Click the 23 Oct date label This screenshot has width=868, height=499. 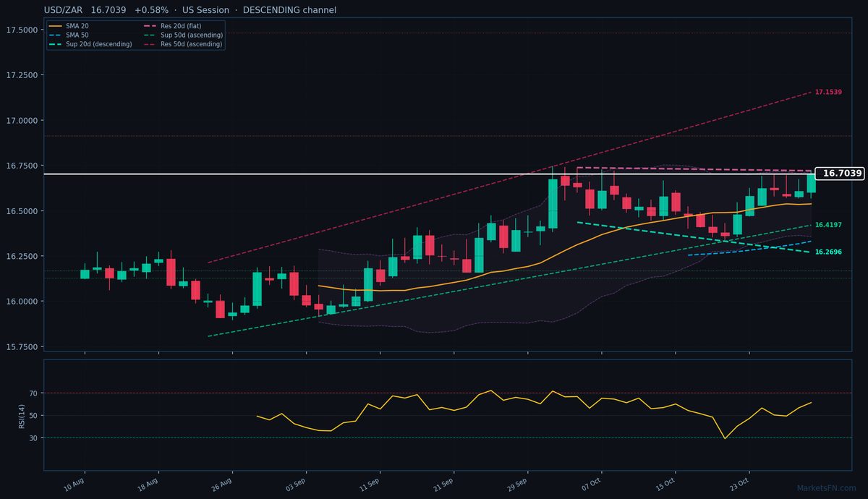point(739,484)
